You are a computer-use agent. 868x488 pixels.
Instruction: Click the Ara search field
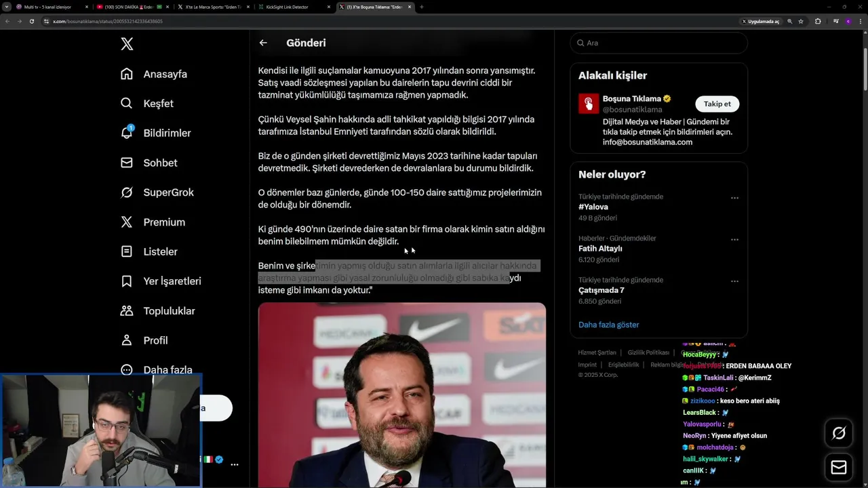(x=658, y=43)
